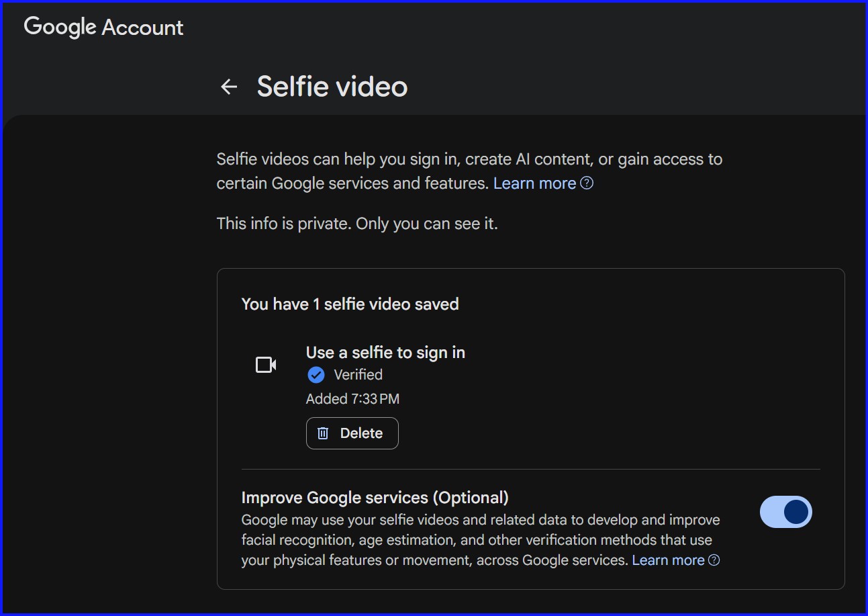Open Learn more link about selfie videos

click(535, 183)
